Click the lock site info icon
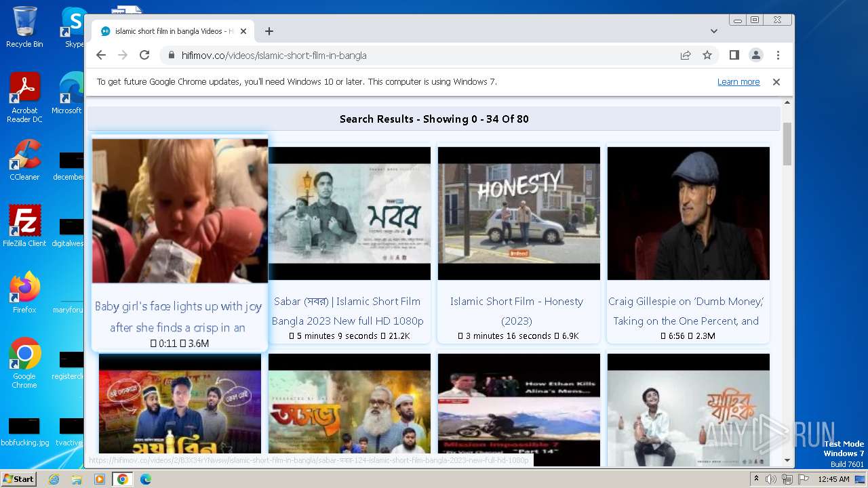This screenshot has height=488, width=868. coord(171,55)
